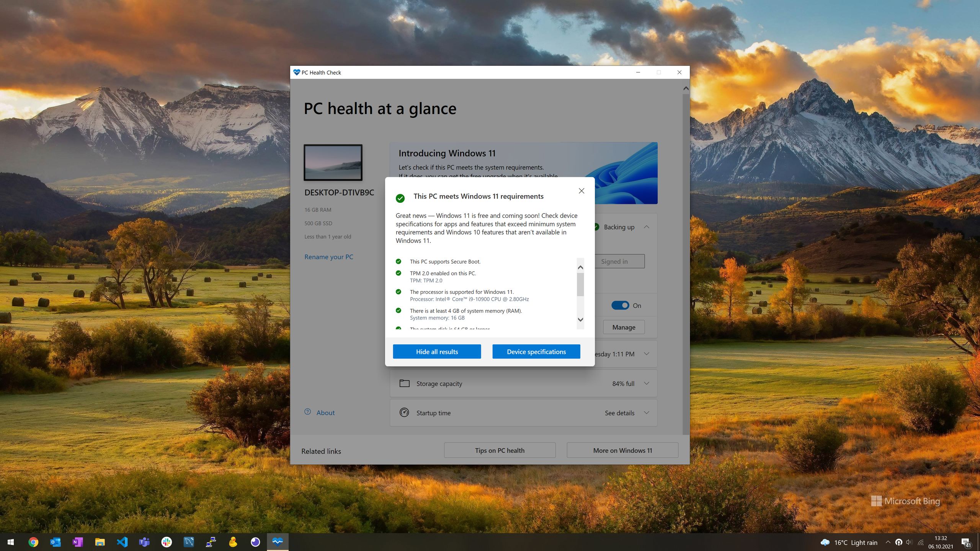Close the Windows 11 requirements dialog
The image size is (980, 551).
click(x=581, y=191)
